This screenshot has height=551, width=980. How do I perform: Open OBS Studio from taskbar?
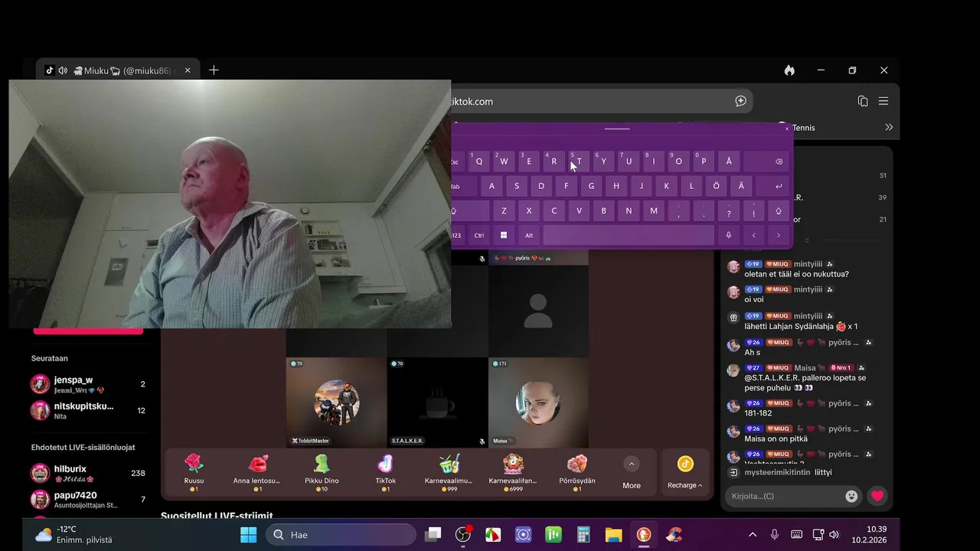click(463, 534)
